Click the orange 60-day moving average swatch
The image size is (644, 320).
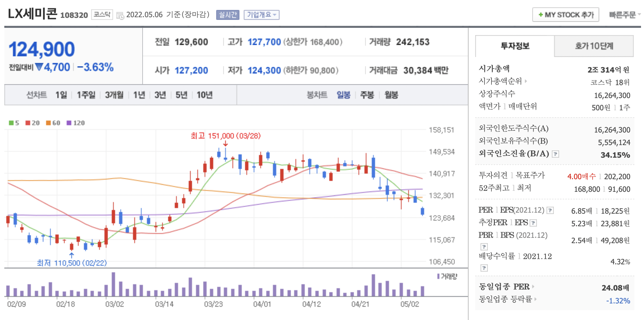(48, 123)
